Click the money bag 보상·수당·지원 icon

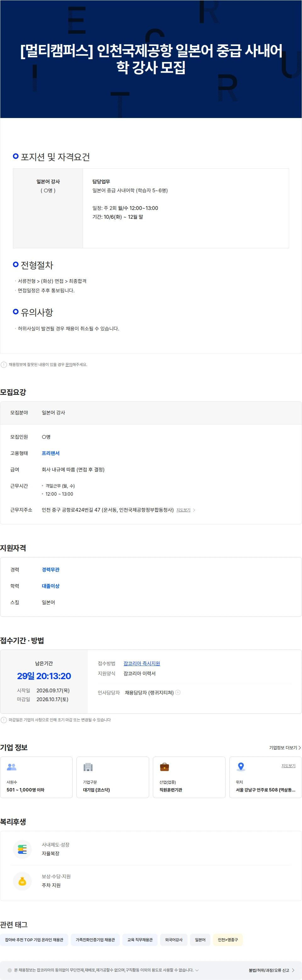[x=22, y=881]
